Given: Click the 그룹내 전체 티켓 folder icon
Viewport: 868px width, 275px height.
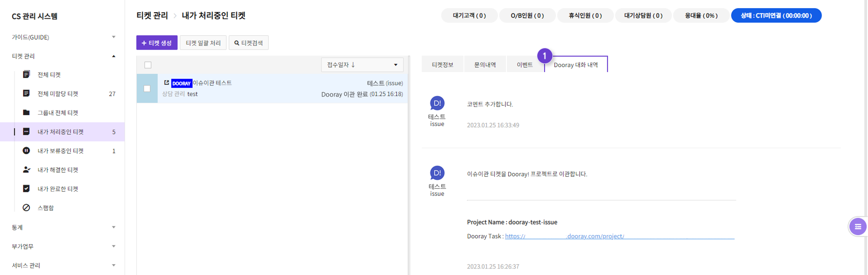Looking at the screenshot, I should coord(26,113).
